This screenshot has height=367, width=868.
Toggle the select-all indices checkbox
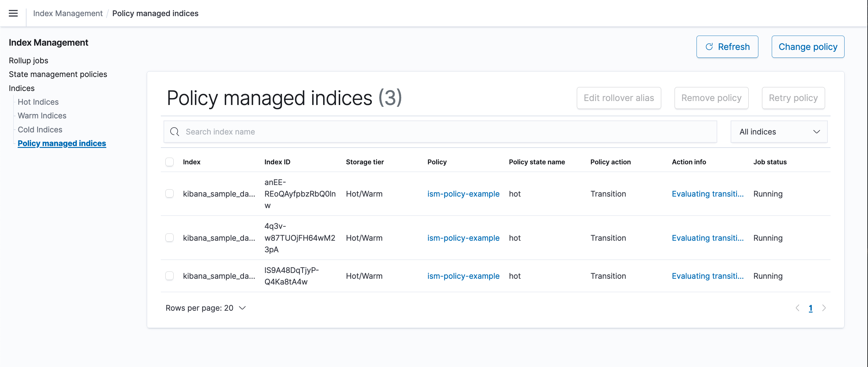coord(170,162)
